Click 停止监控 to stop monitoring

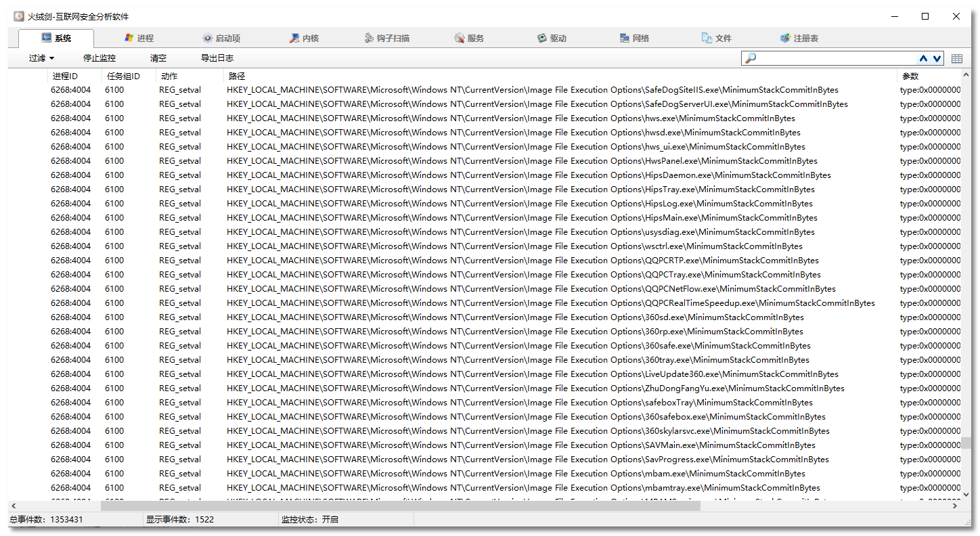(x=99, y=58)
